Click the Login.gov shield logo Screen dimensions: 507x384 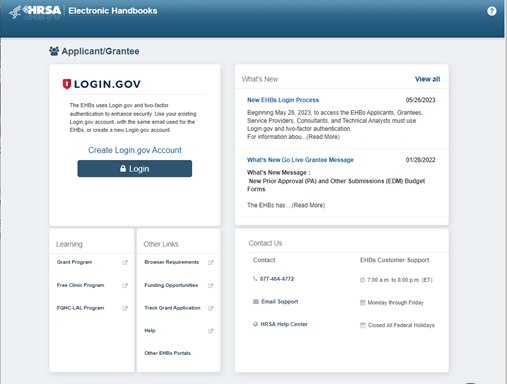tap(67, 84)
